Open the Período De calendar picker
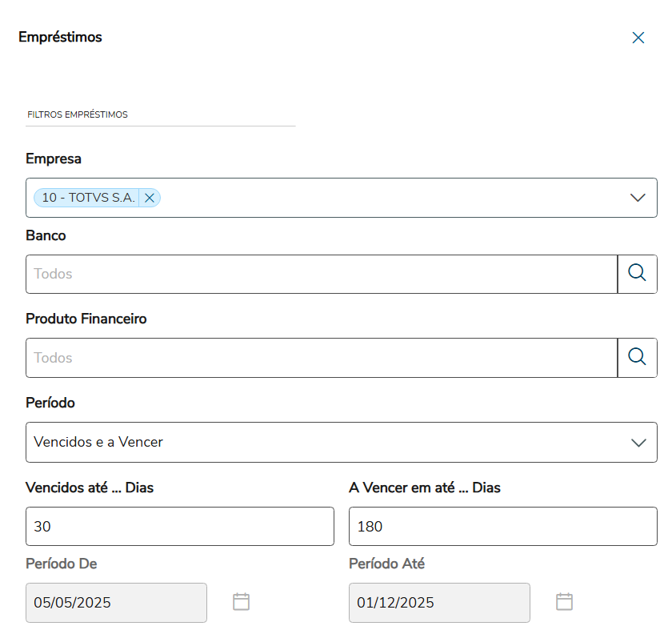672x634 pixels. click(x=242, y=602)
